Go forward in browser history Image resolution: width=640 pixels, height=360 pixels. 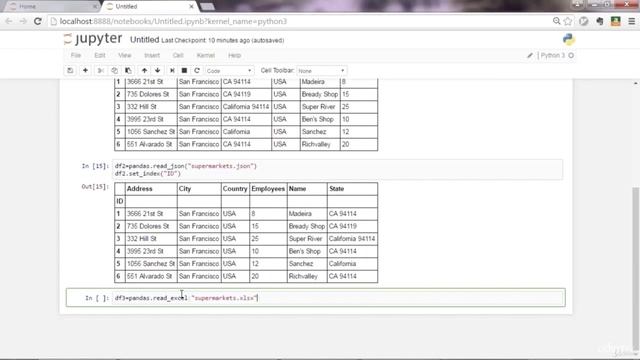tap(23, 21)
